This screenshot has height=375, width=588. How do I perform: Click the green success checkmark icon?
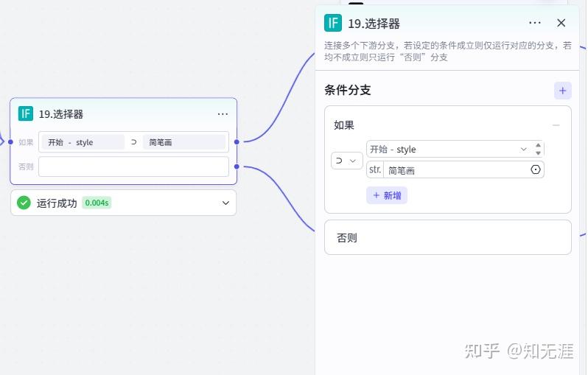click(24, 203)
